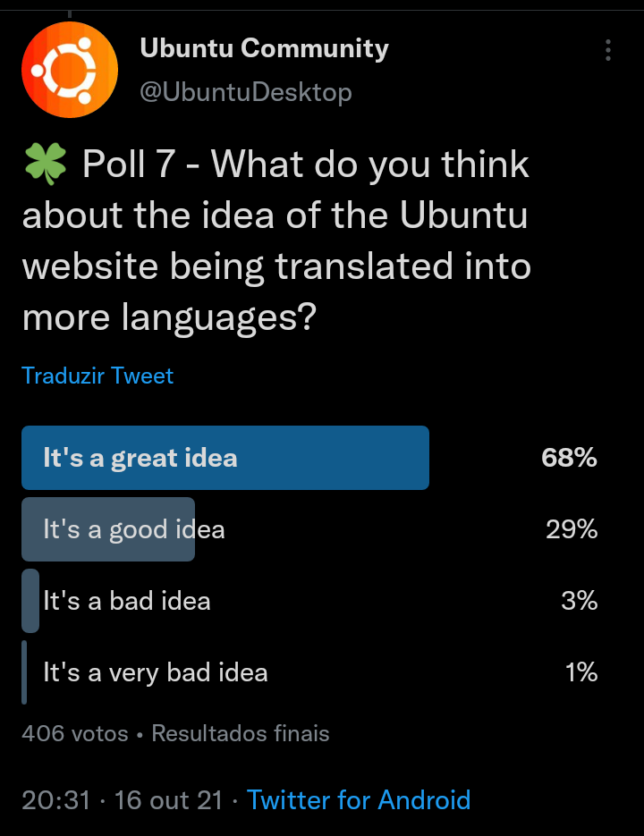644x836 pixels.
Task: Open the tweet options three-dot menu
Action: tap(609, 51)
